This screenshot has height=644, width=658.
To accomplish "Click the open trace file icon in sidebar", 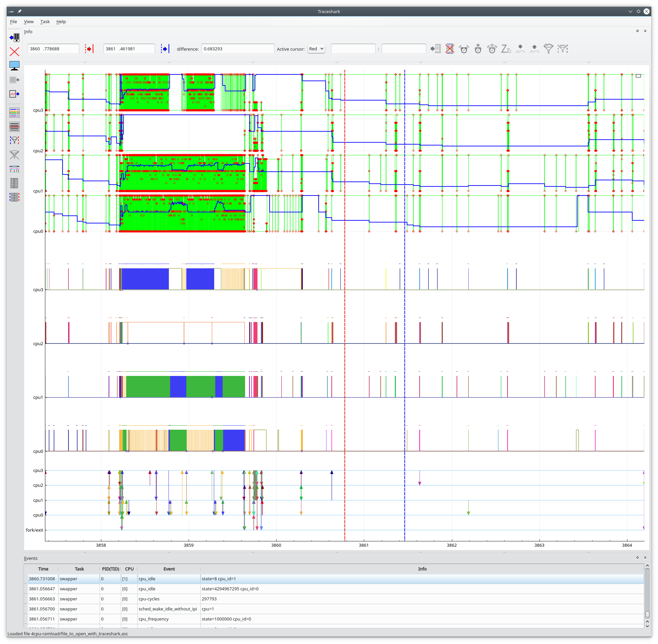I will click(x=14, y=37).
